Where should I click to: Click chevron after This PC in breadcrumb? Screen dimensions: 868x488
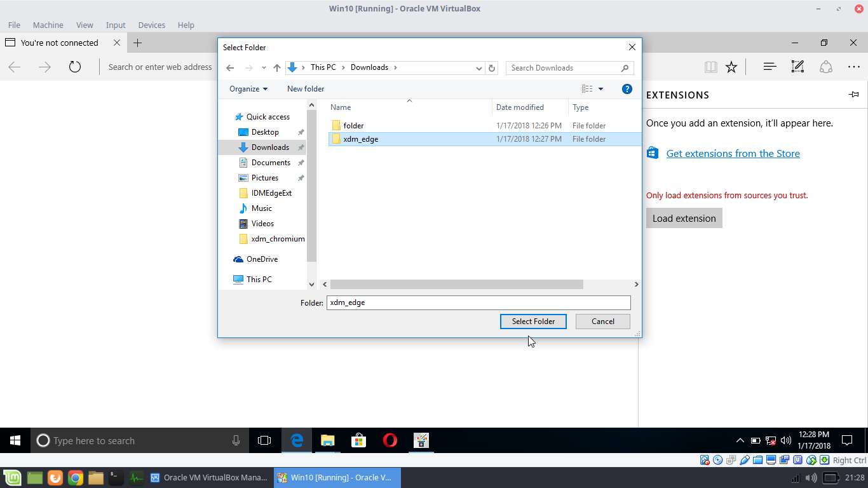coord(344,67)
